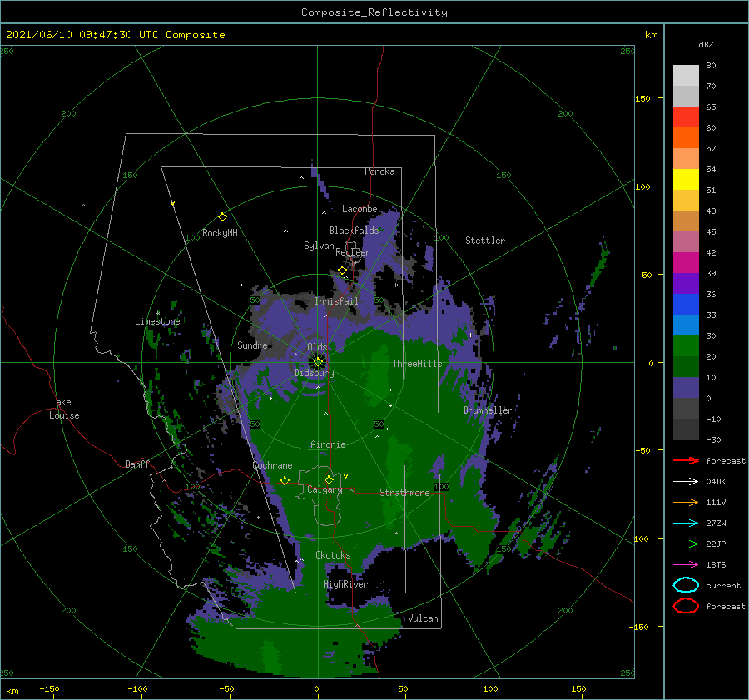Click the magenta 18TS arrow in legend

(686, 565)
